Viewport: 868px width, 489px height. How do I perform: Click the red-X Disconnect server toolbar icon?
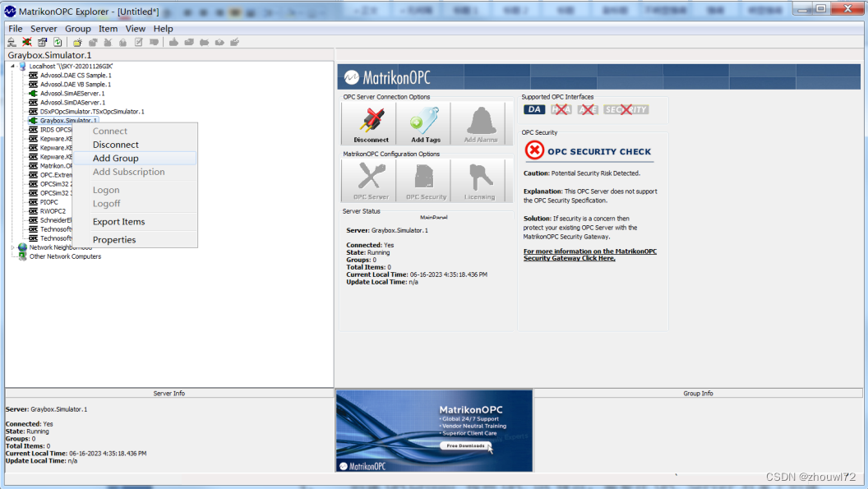[26, 42]
